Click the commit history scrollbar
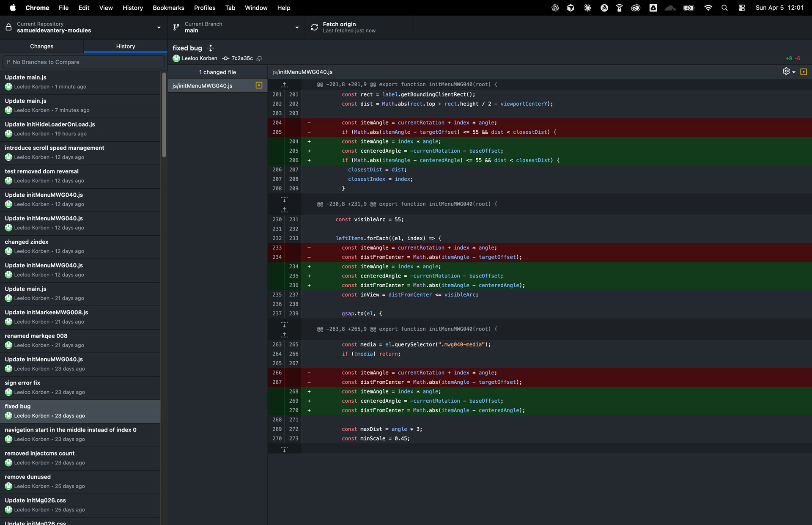 (x=164, y=115)
